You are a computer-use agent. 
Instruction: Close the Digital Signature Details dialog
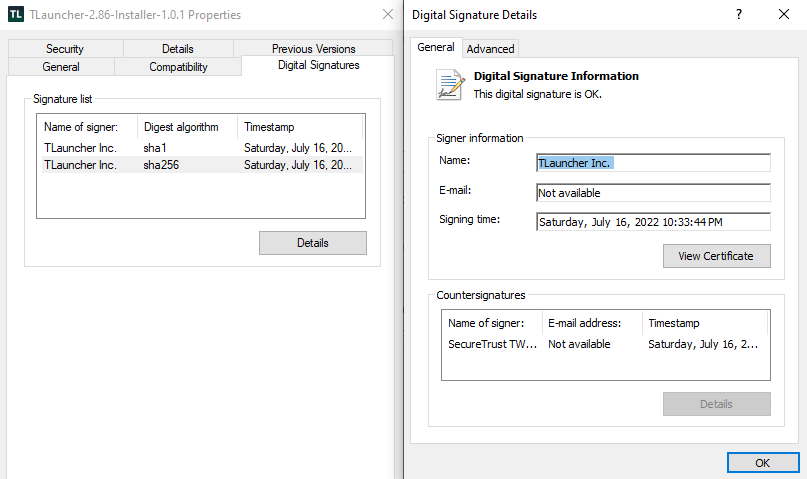783,14
